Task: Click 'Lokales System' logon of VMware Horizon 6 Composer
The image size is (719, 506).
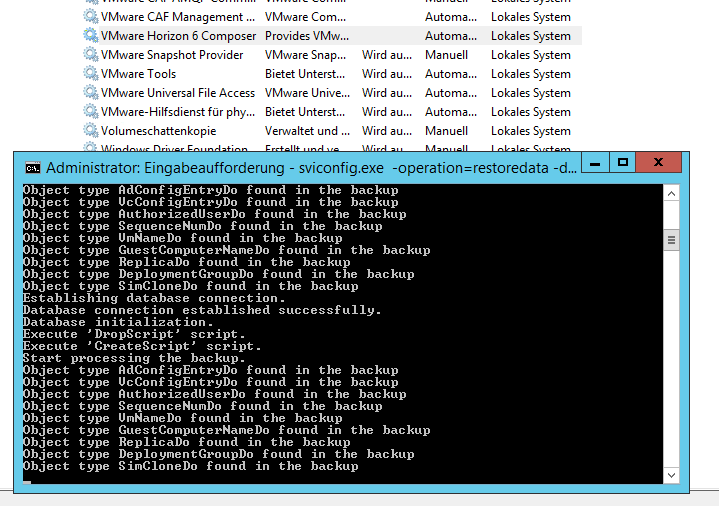Action: [531, 36]
